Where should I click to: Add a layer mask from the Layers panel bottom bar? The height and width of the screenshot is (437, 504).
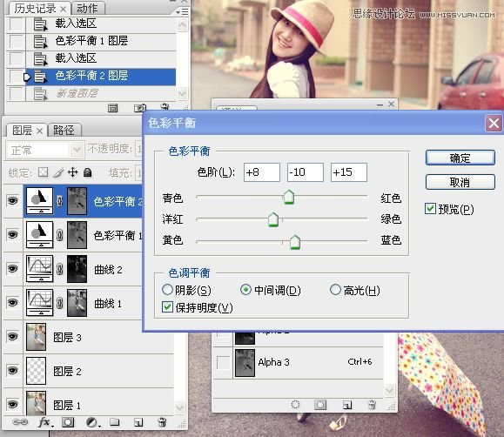(x=68, y=422)
